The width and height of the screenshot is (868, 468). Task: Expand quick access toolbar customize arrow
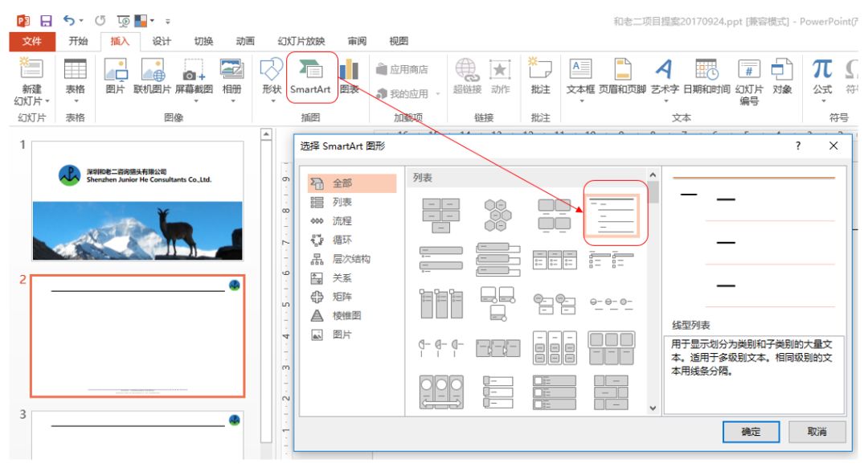click(169, 21)
